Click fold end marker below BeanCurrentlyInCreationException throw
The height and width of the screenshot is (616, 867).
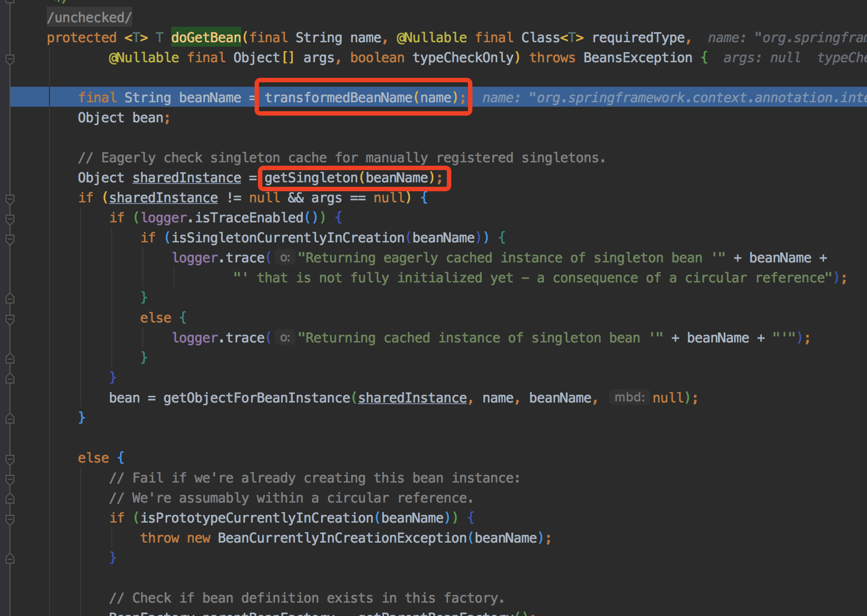9,559
